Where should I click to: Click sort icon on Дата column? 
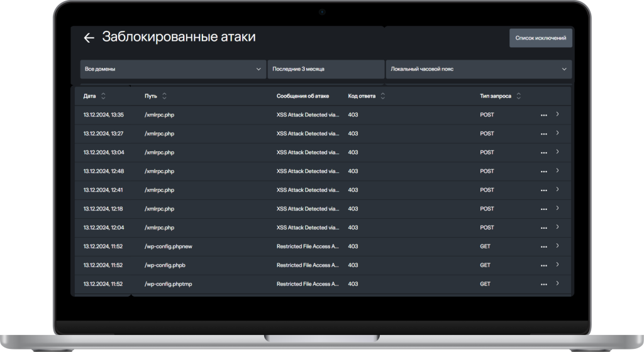pyautogui.click(x=104, y=96)
